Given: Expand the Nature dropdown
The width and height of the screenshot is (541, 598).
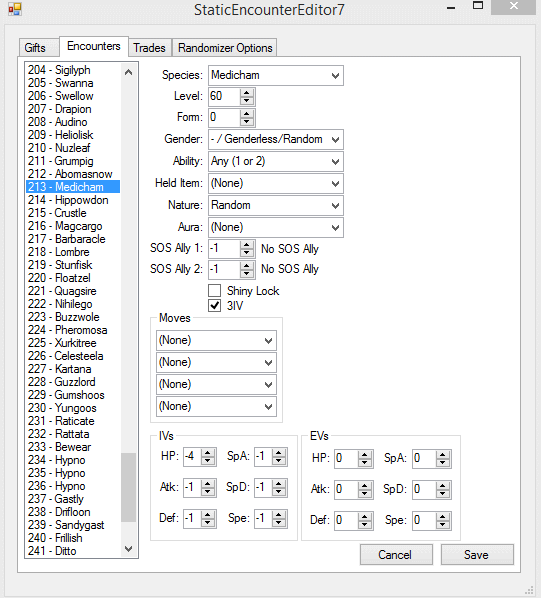Looking at the screenshot, I should pos(276,205).
